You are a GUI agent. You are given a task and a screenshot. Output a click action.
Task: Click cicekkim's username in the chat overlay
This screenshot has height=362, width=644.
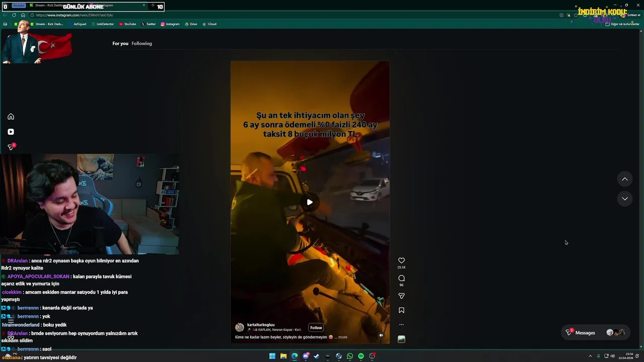[x=12, y=292]
